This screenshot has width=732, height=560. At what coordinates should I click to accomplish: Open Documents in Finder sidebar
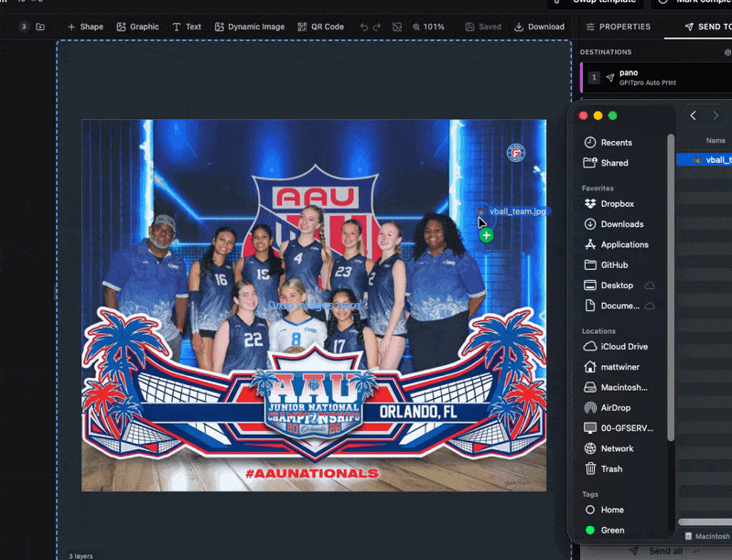point(612,306)
